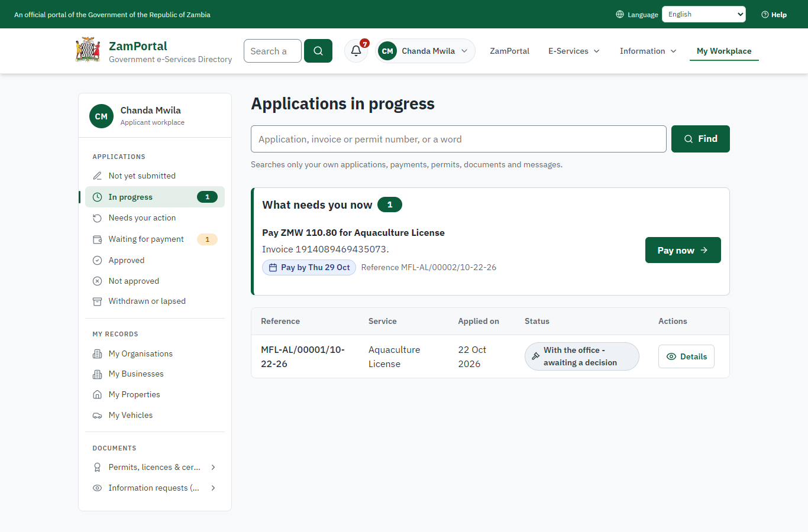Open Details for MFL-AL/00001/10-22-26
This screenshot has width=808, height=532.
click(x=686, y=356)
